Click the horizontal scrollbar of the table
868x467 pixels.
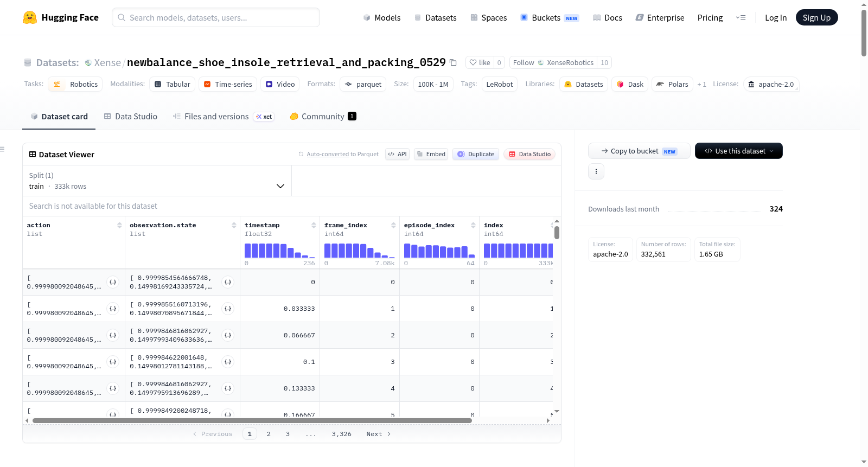click(x=252, y=420)
